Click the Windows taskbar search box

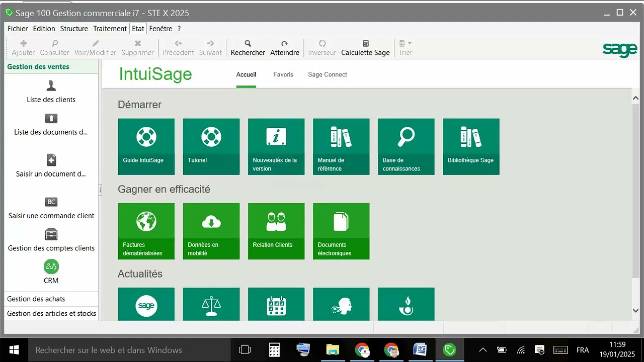pyautogui.click(x=130, y=350)
